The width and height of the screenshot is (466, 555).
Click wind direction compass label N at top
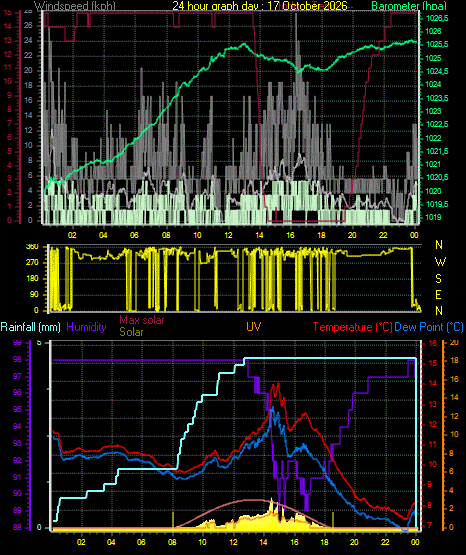(x=439, y=245)
